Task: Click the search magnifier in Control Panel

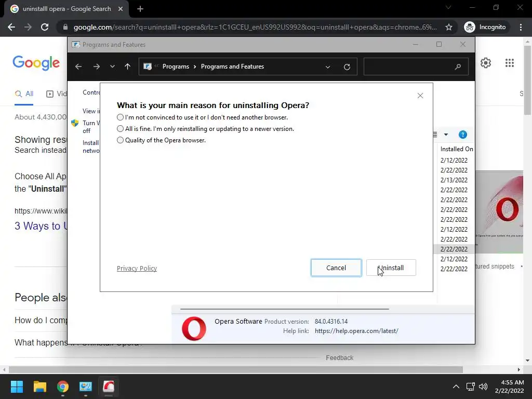Action: click(x=458, y=66)
